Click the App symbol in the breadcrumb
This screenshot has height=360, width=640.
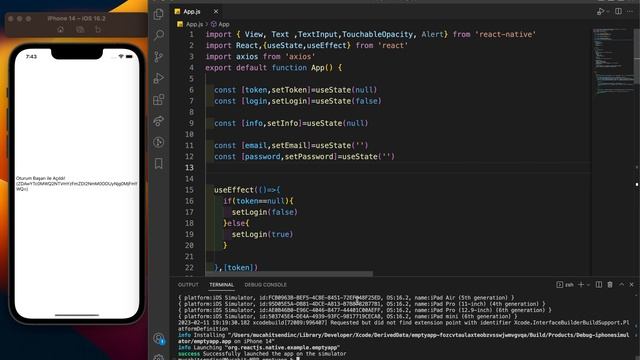(x=224, y=24)
